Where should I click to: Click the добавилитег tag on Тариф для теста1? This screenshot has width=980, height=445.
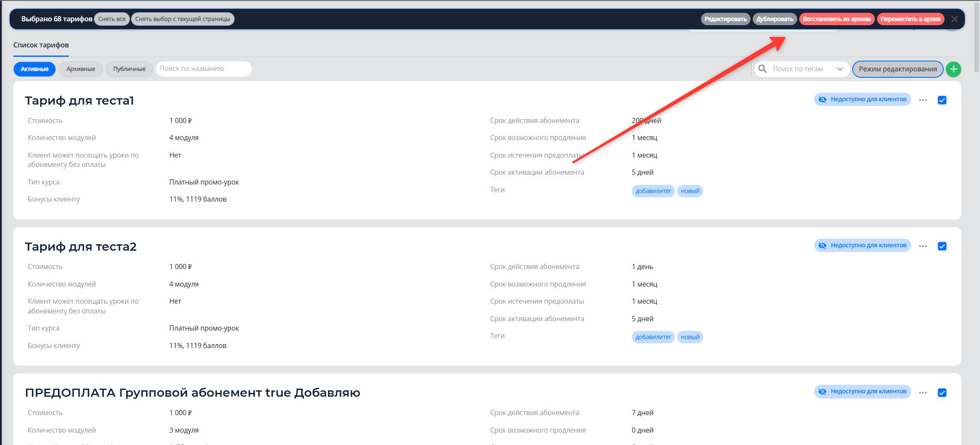pos(653,191)
